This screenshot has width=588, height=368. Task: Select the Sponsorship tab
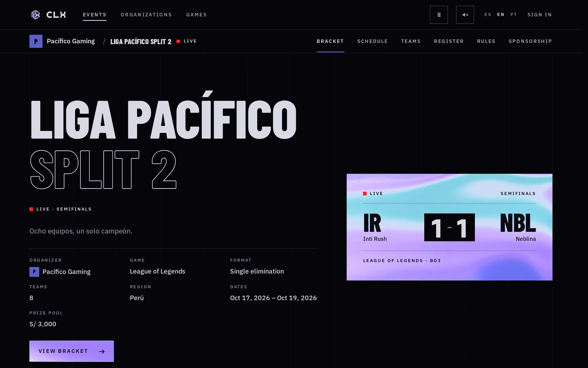[530, 41]
